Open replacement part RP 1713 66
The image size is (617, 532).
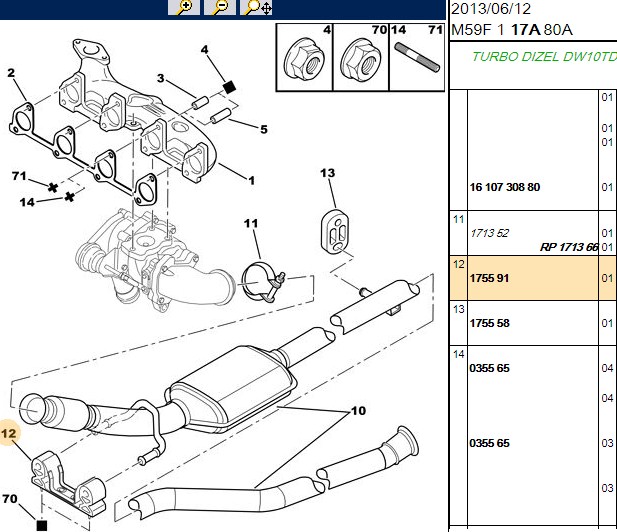click(x=569, y=247)
